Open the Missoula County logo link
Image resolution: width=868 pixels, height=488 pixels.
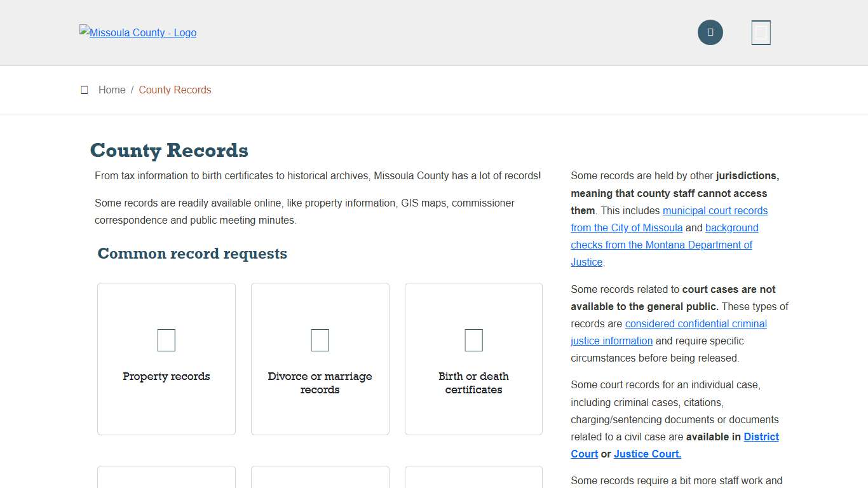pyautogui.click(x=137, y=32)
